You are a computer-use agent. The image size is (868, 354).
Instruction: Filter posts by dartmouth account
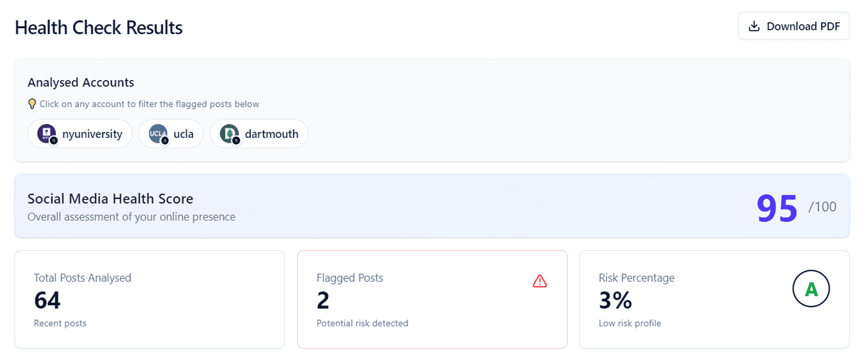tap(259, 134)
